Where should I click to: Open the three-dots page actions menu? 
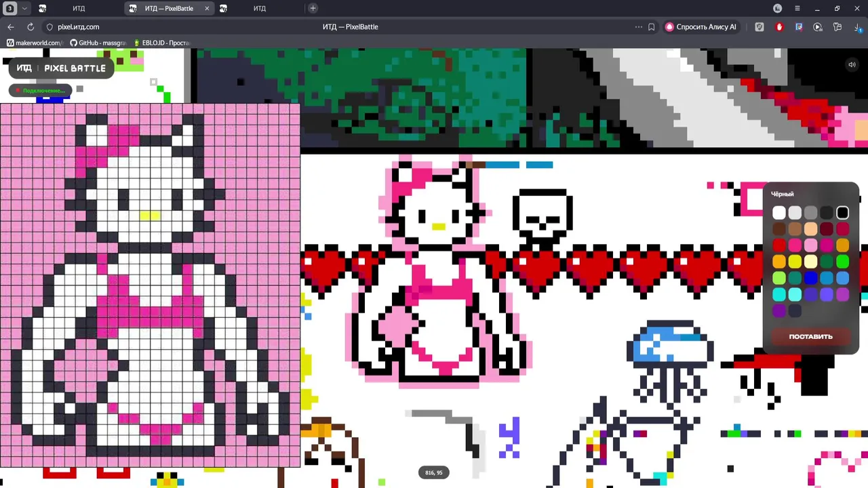click(638, 27)
